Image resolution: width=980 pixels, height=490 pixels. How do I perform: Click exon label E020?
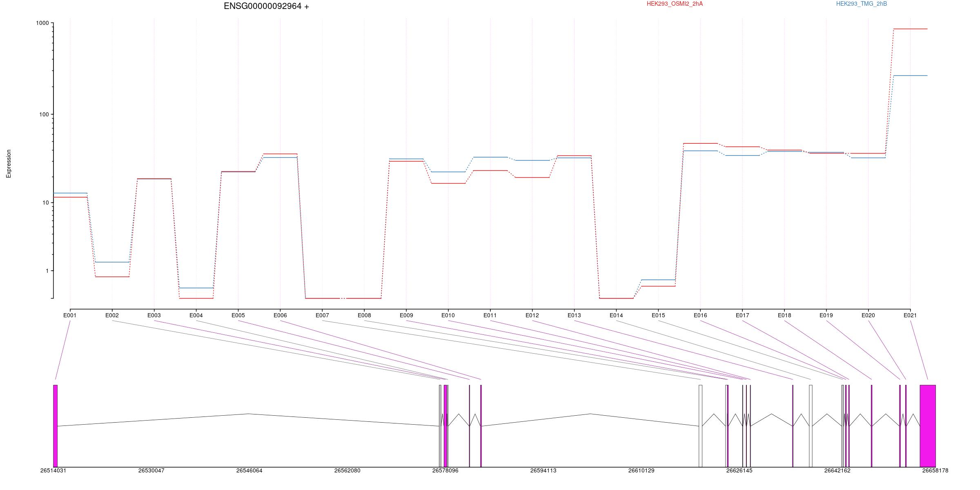[x=868, y=315]
